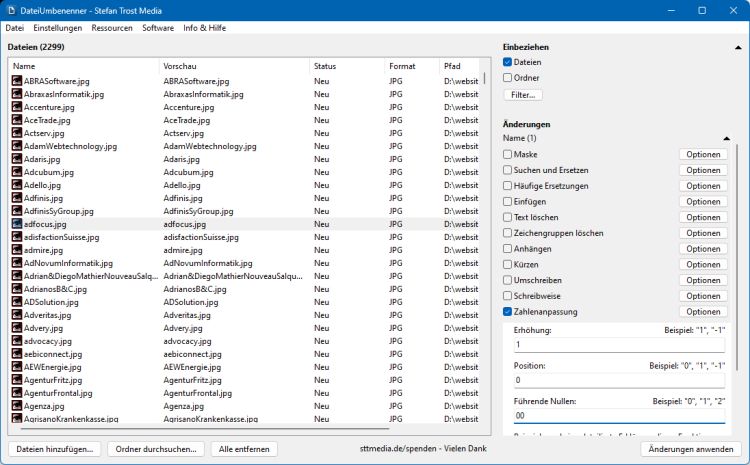Open Optionen for the Maske entry

point(703,154)
